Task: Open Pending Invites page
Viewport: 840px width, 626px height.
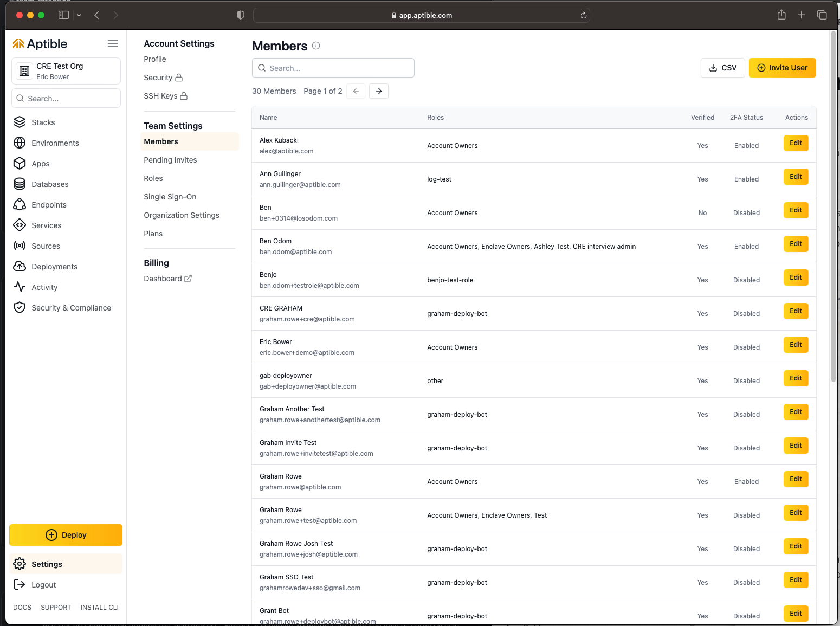Action: pos(170,160)
